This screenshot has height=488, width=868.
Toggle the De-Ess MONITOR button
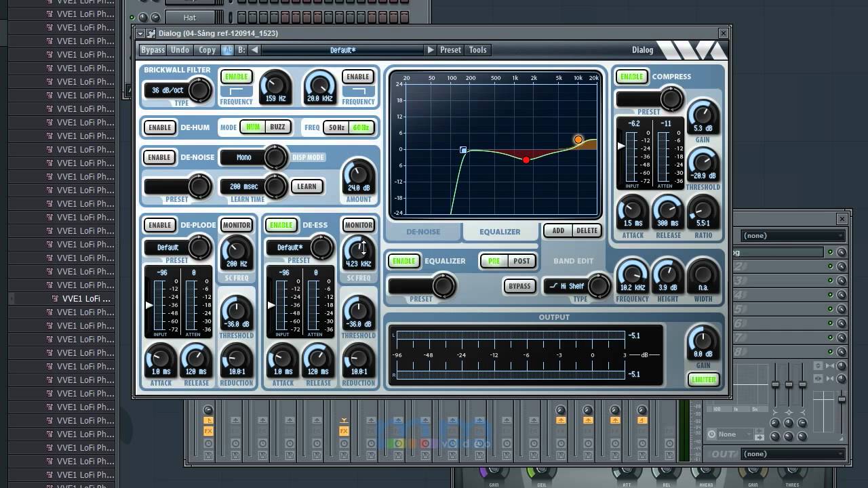point(359,225)
